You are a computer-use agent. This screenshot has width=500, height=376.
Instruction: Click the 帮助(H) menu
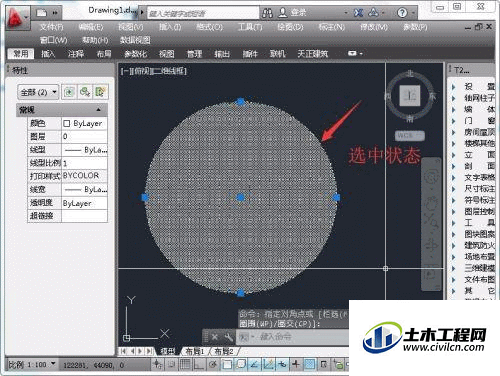point(95,40)
